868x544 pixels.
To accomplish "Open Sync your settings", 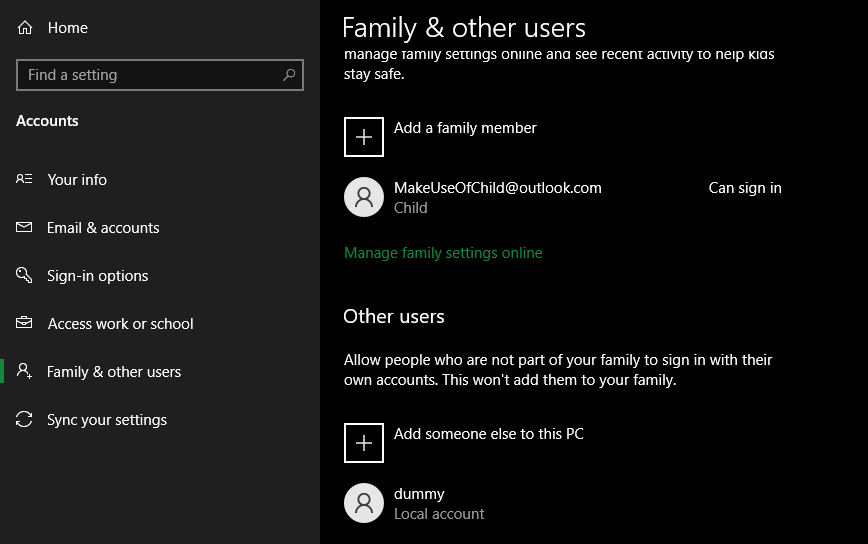I will click(107, 420).
